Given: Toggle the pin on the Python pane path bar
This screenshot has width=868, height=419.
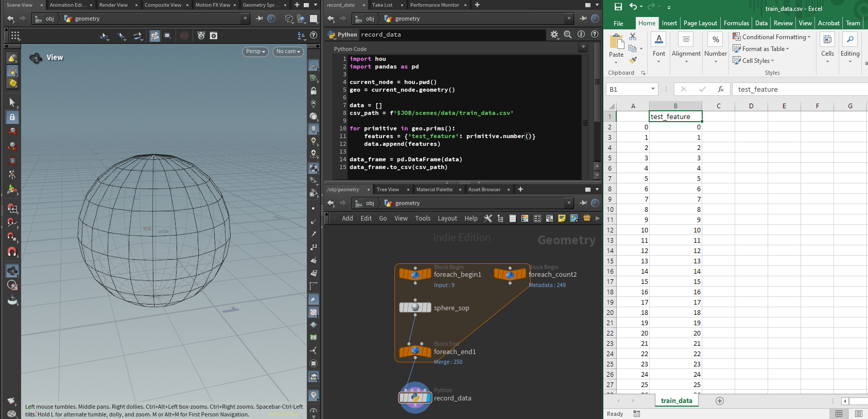Looking at the screenshot, I should click(x=583, y=19).
